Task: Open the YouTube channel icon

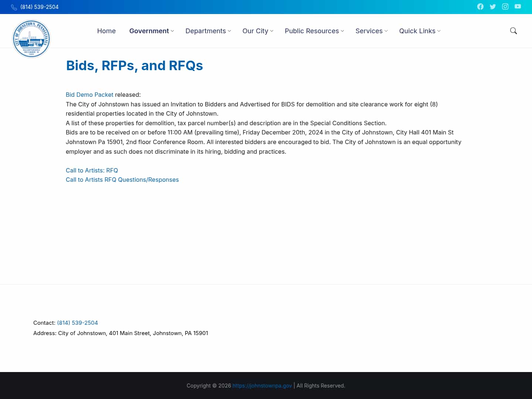Action: point(518,7)
